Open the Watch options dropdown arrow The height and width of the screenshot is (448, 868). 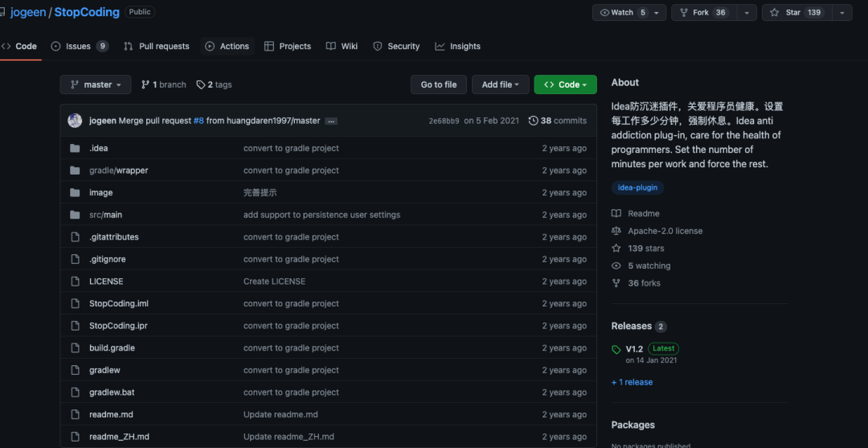point(657,12)
